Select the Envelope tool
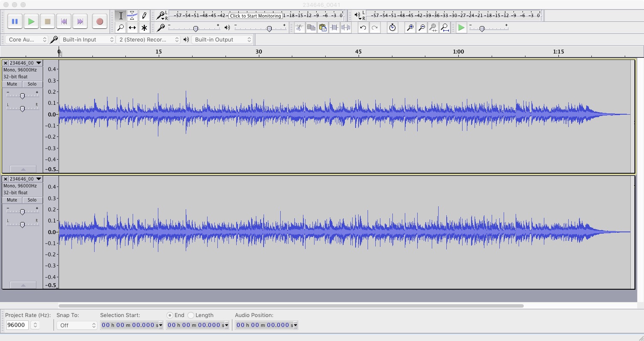644x341 pixels. (x=132, y=15)
